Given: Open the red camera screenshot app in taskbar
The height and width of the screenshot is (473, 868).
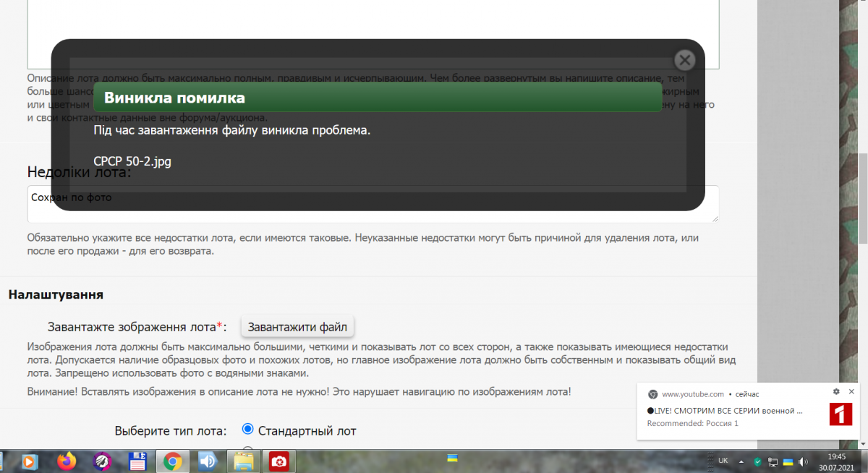Looking at the screenshot, I should click(x=278, y=461).
